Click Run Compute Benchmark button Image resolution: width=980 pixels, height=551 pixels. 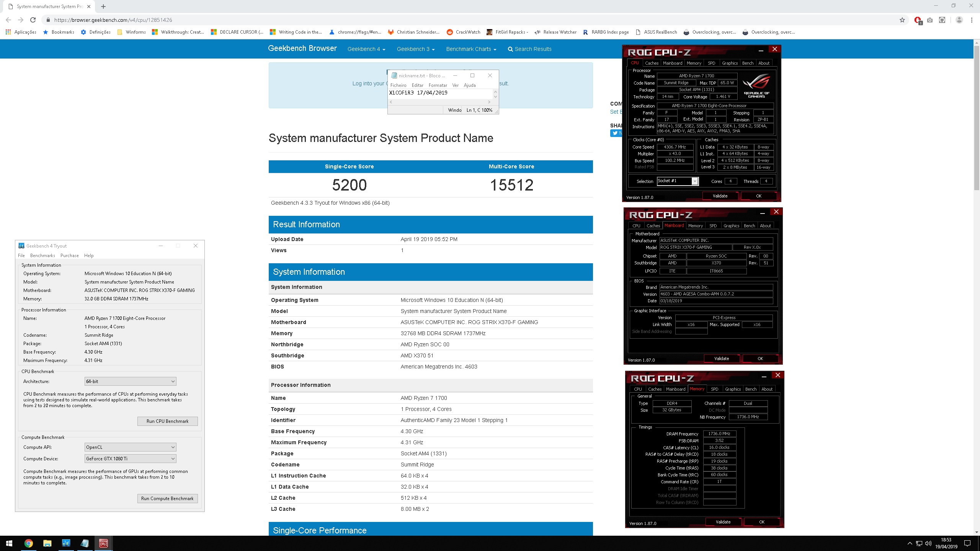[168, 499]
